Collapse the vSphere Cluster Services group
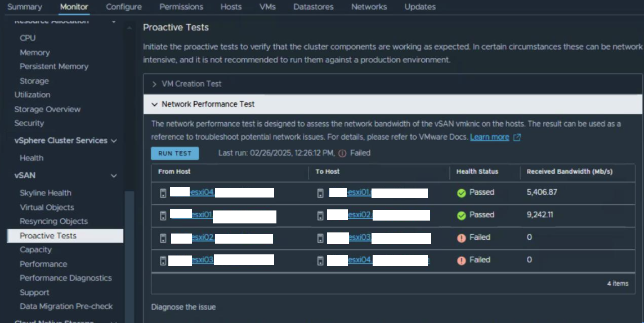The height and width of the screenshot is (323, 644). point(114,141)
